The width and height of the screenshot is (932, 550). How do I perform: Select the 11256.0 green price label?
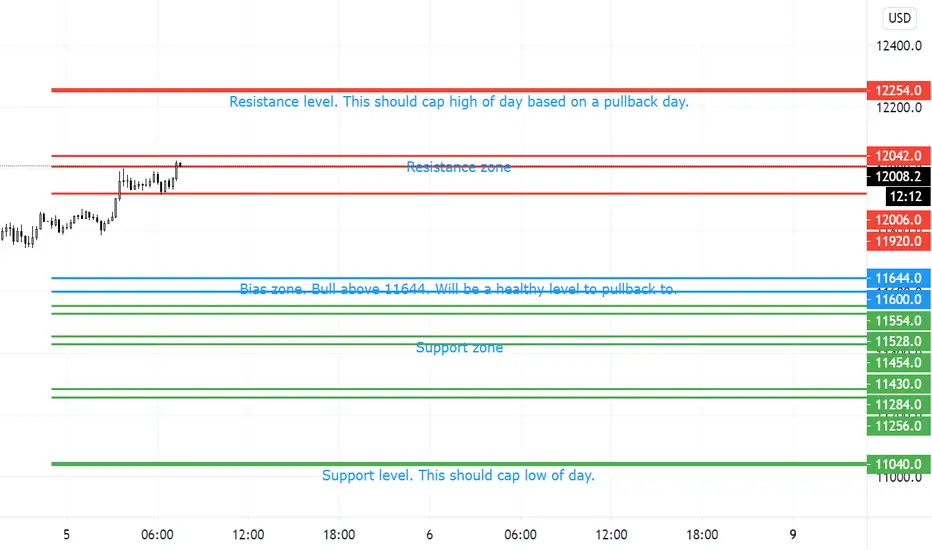(898, 426)
